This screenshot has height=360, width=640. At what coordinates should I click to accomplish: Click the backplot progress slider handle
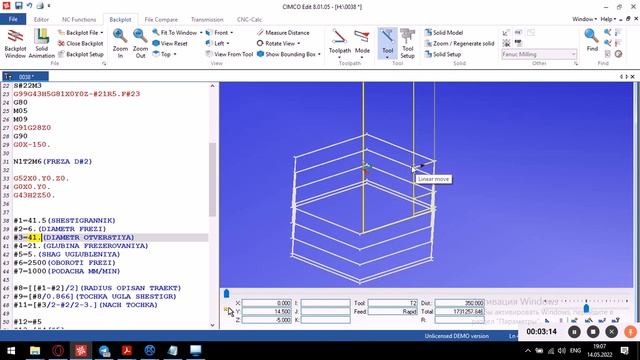[x=227, y=293]
